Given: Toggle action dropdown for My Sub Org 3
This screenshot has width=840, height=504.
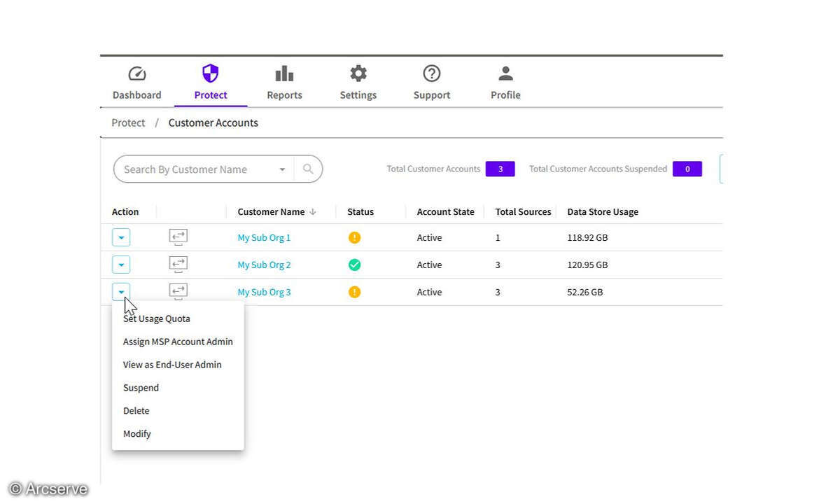Looking at the screenshot, I should (x=121, y=292).
